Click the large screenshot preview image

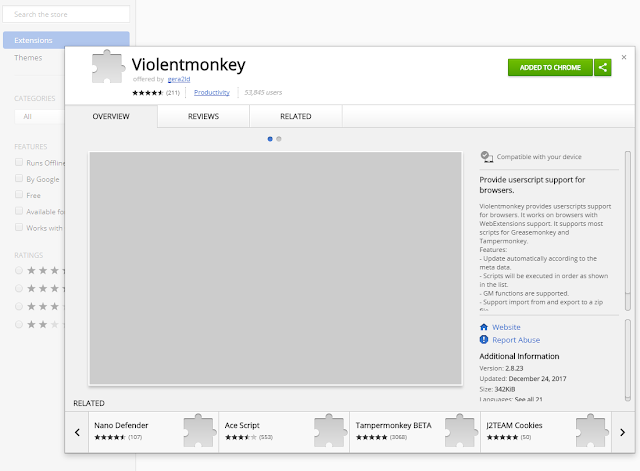[276, 268]
